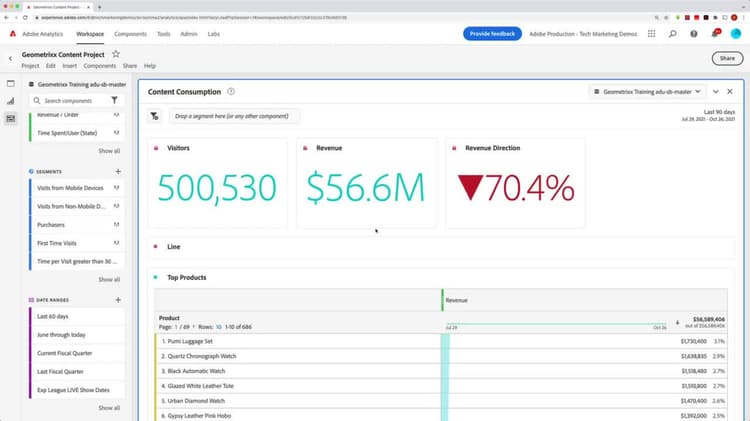Image resolution: width=750 pixels, height=421 pixels.
Task: Add a new segment with plus icon
Action: coord(118,171)
